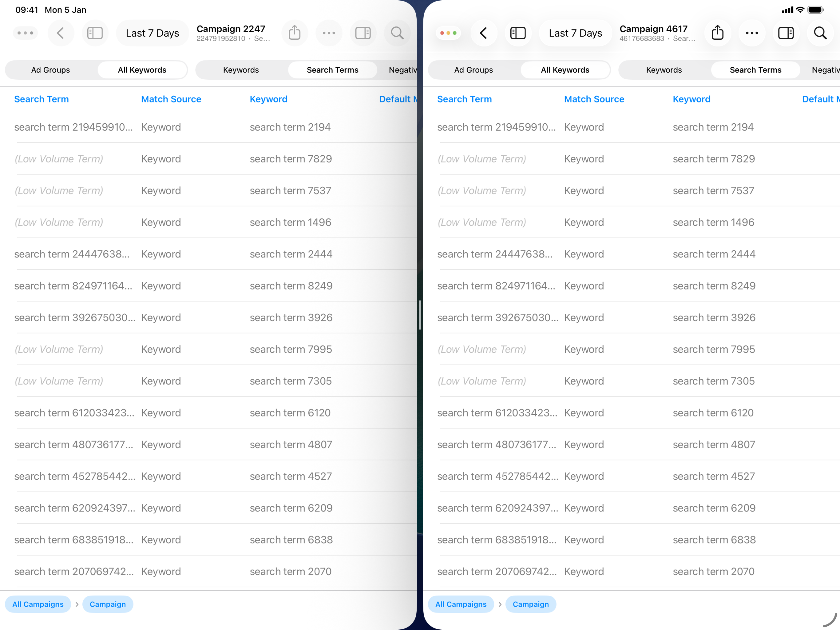Open Last 7 Days range in Campaign 2247
This screenshot has width=840, height=630.
coord(152,33)
